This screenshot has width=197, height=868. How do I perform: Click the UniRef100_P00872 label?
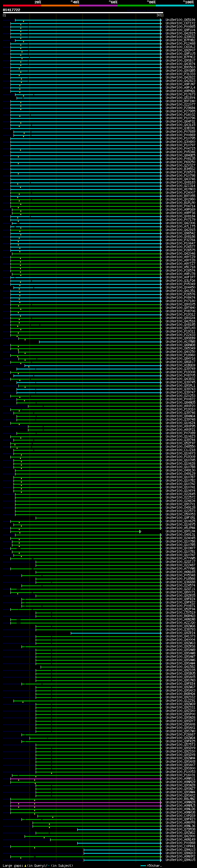180,399
